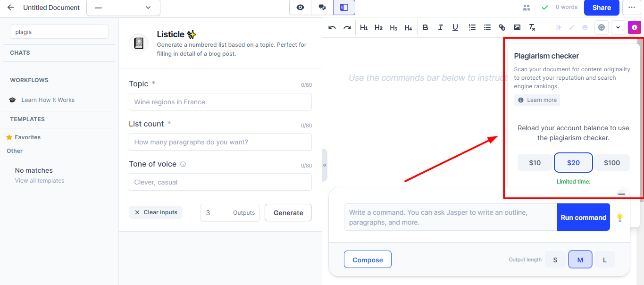Apply Heading 4 formatting
The width and height of the screenshot is (644, 285).
pyautogui.click(x=408, y=28)
